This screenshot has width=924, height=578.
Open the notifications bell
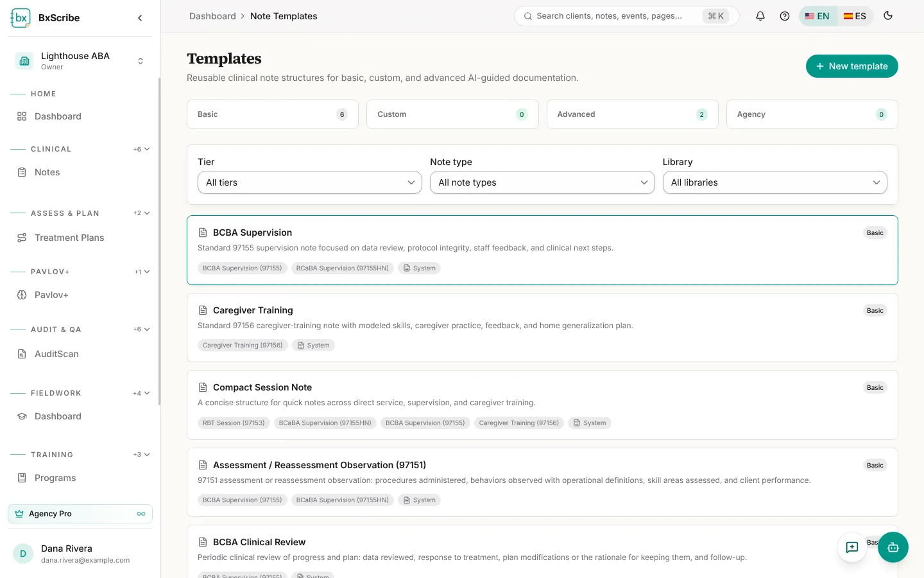(760, 16)
